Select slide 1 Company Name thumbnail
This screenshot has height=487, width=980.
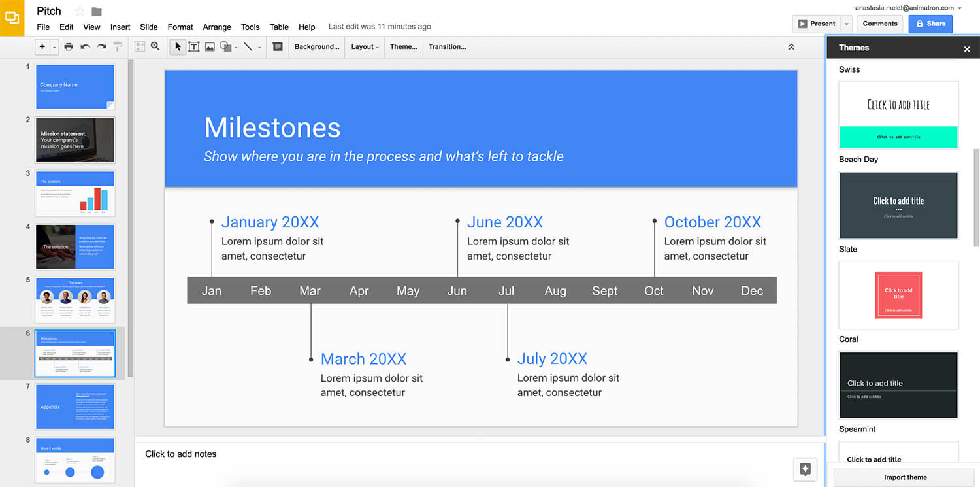75,86
